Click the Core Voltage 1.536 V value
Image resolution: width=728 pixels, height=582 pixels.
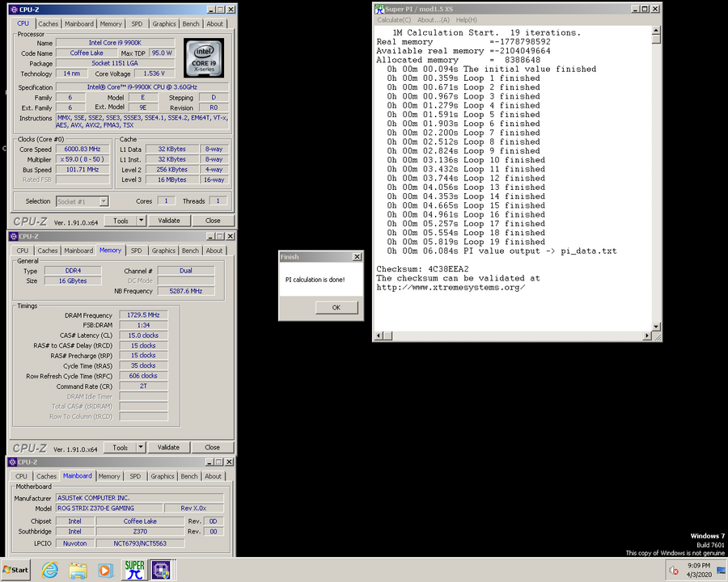(154, 74)
